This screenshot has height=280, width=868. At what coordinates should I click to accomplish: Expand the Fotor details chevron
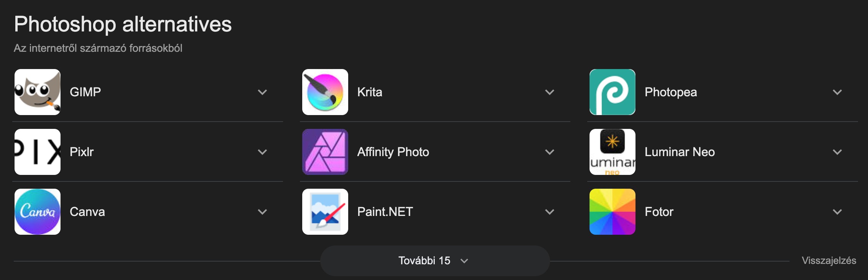pos(837,211)
